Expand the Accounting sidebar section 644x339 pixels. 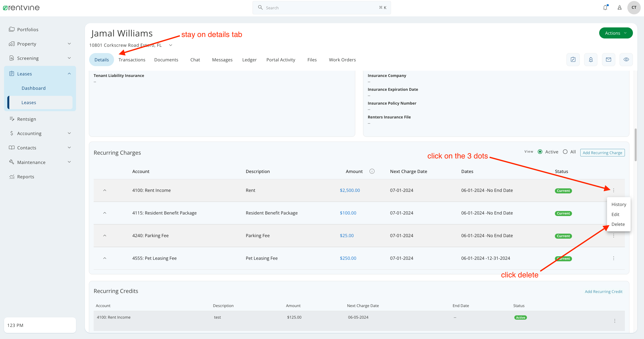pyautogui.click(x=29, y=133)
